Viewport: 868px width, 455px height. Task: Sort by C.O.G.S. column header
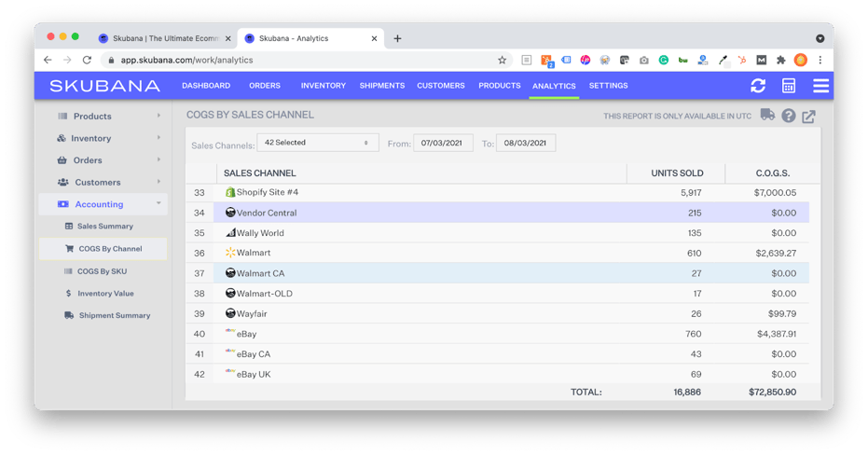pyautogui.click(x=773, y=173)
